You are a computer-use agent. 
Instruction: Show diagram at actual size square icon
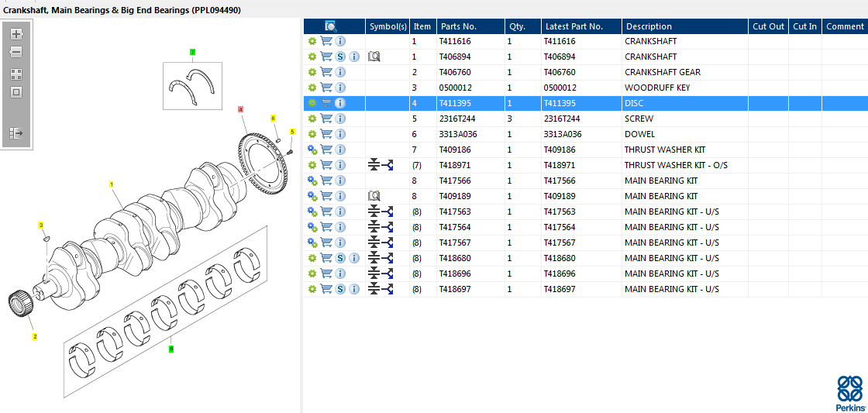[x=16, y=92]
